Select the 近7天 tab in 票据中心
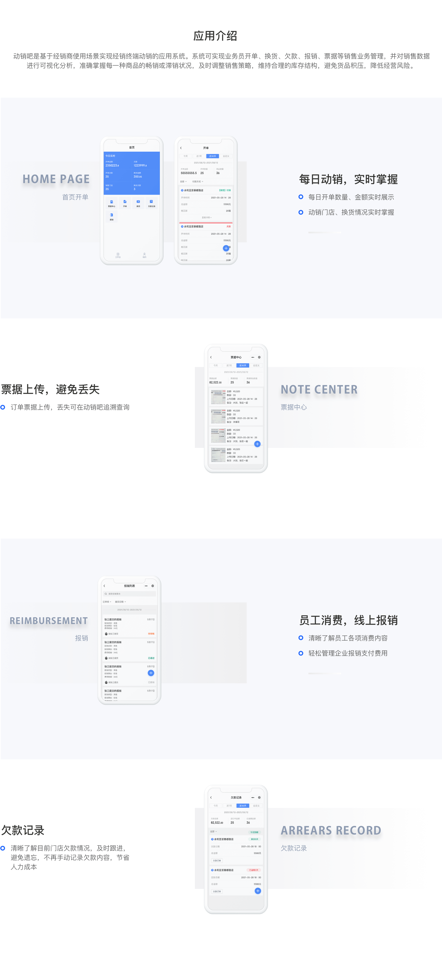Viewport: 442px width, 980px height. pyautogui.click(x=229, y=366)
